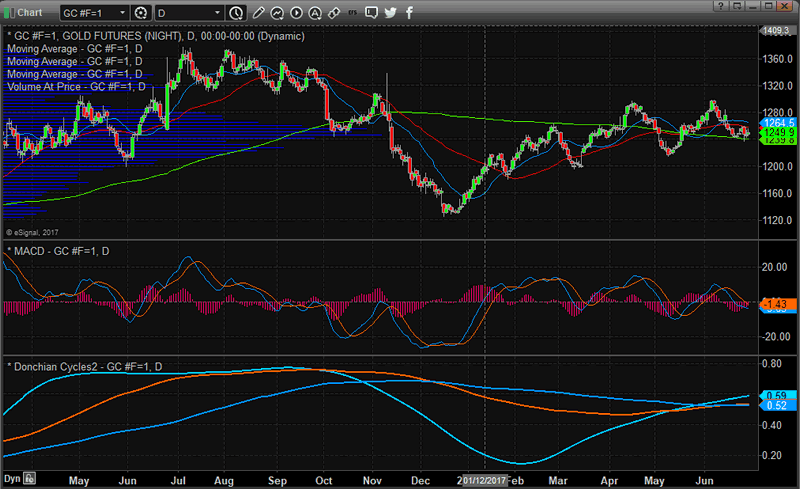Image resolution: width=800 pixels, height=489 pixels.
Task: Open the time template clock icon
Action: click(x=235, y=13)
